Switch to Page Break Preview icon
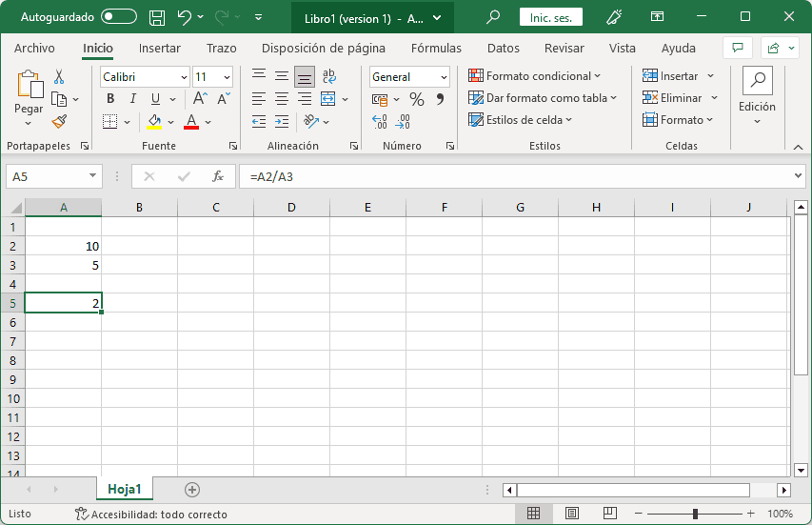This screenshot has height=525, width=812. pos(610,514)
